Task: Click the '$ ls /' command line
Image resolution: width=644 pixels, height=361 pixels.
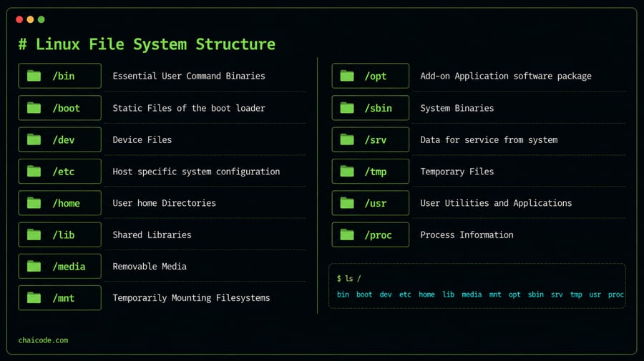Action: [348, 278]
